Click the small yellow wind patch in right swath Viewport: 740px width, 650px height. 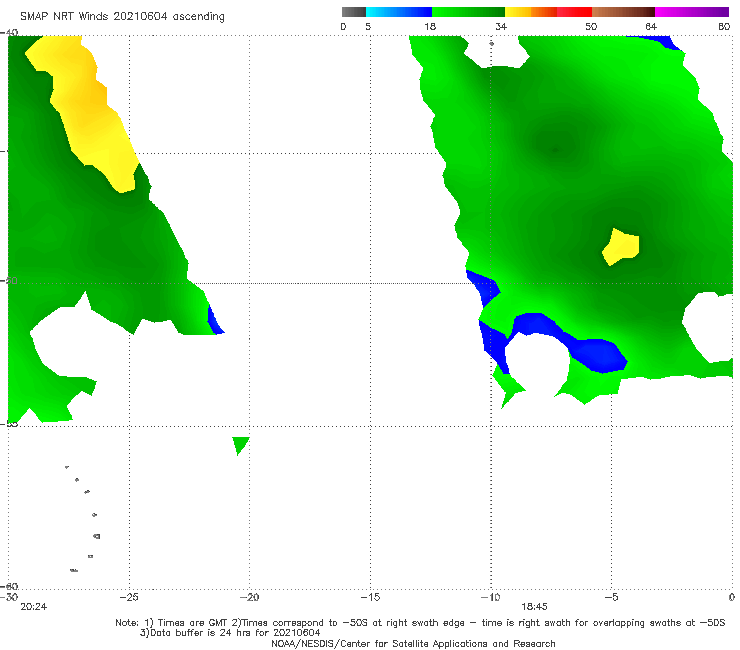pyautogui.click(x=621, y=247)
